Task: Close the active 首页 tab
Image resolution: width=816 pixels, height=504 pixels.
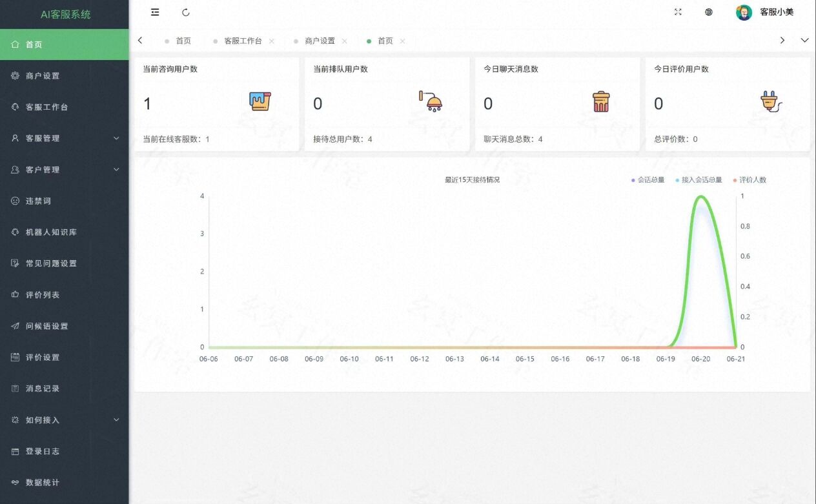Action: (403, 41)
